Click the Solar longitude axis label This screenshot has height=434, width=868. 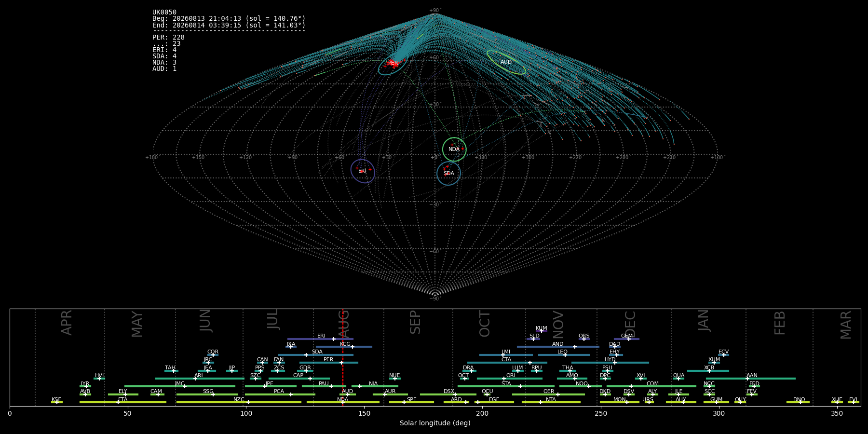435,423
